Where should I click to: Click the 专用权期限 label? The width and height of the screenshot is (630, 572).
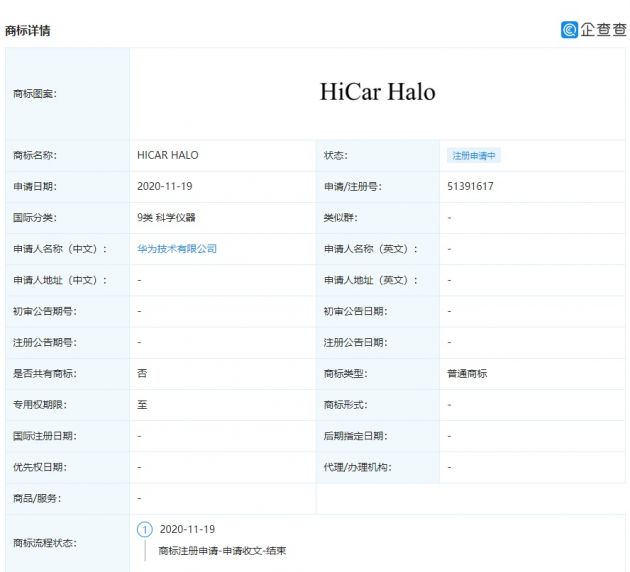(x=40, y=405)
